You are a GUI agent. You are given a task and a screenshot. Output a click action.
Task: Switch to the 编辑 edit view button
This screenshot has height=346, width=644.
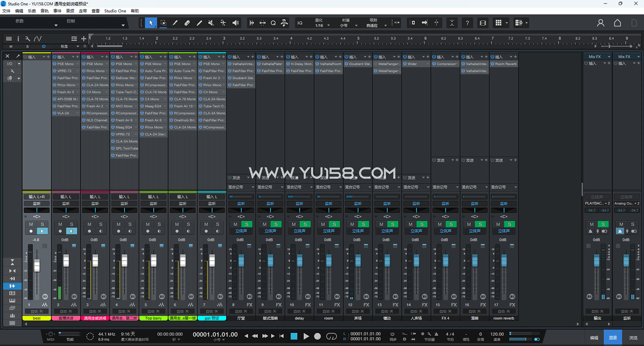coord(594,338)
